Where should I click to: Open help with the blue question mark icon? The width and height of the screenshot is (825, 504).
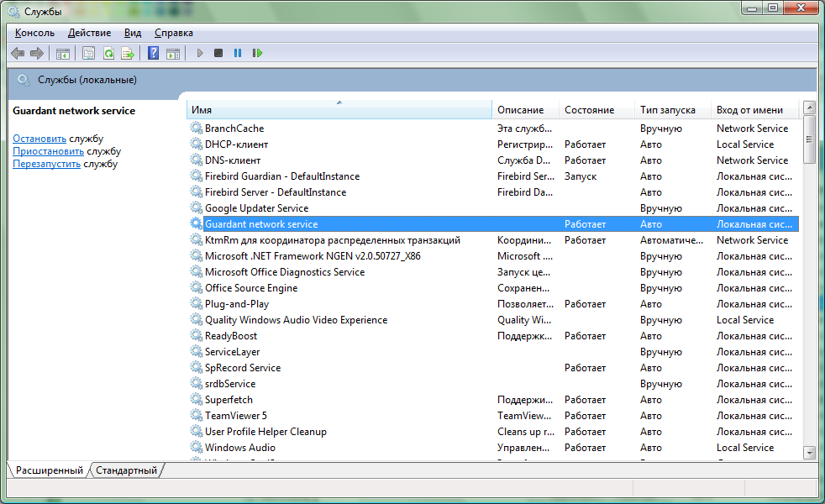click(x=152, y=53)
